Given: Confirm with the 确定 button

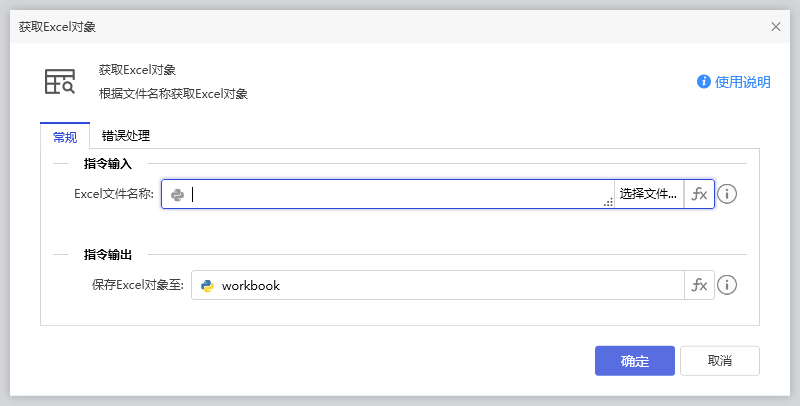Looking at the screenshot, I should coord(634,361).
